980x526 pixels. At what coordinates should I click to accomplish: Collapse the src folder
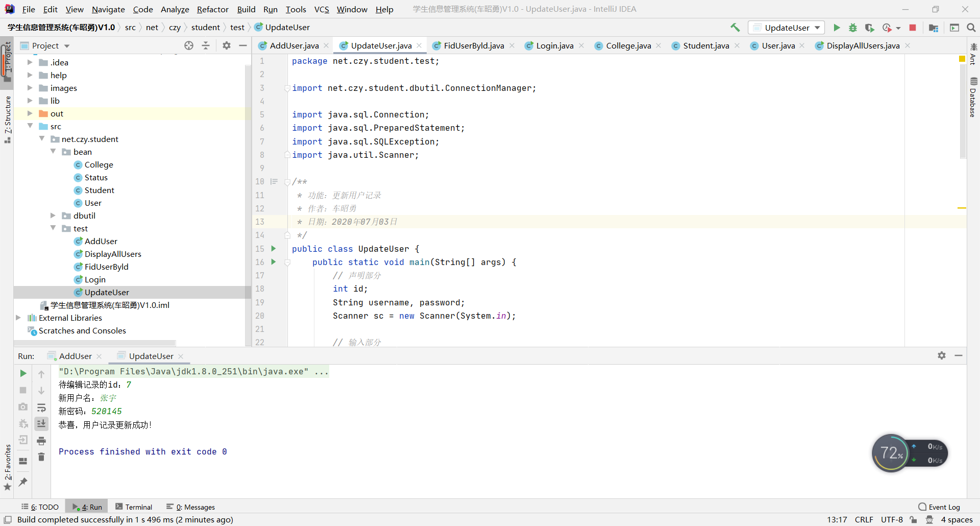[x=30, y=126]
